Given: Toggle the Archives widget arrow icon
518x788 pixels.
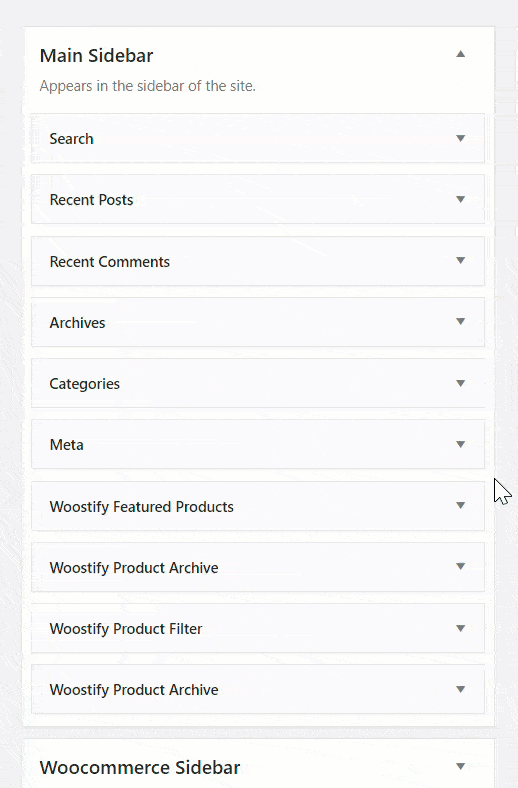Looking at the screenshot, I should (x=460, y=322).
